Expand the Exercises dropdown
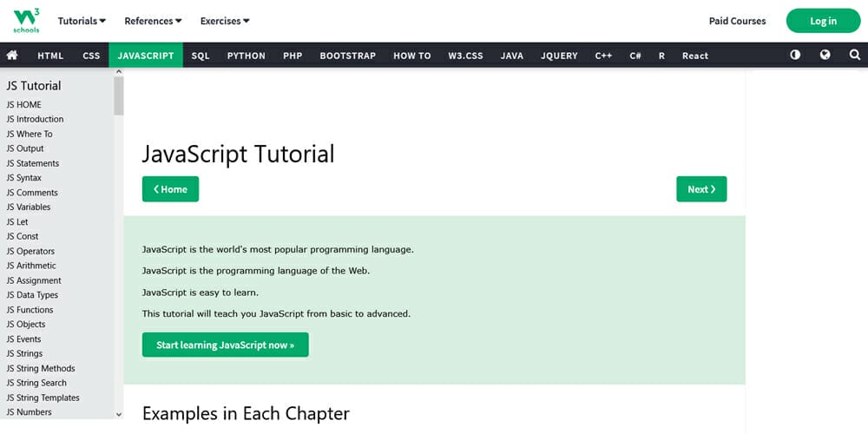This screenshot has height=434, width=868. (224, 21)
